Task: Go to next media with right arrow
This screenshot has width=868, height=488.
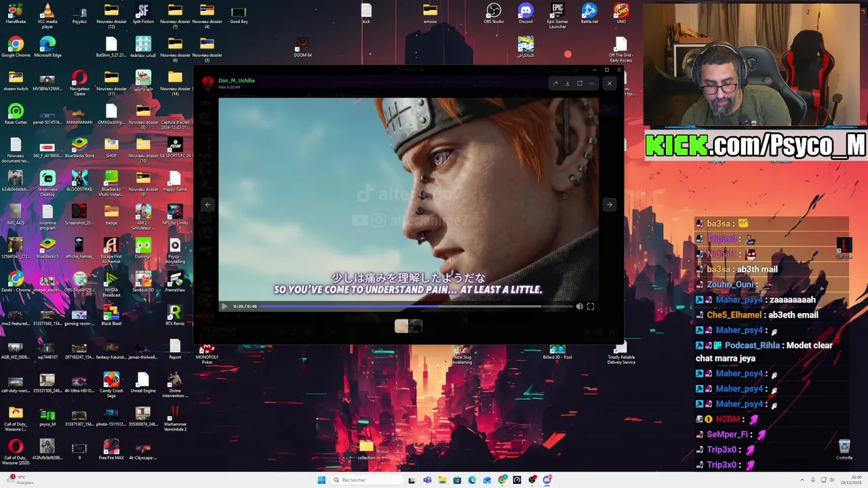Action: click(x=609, y=205)
